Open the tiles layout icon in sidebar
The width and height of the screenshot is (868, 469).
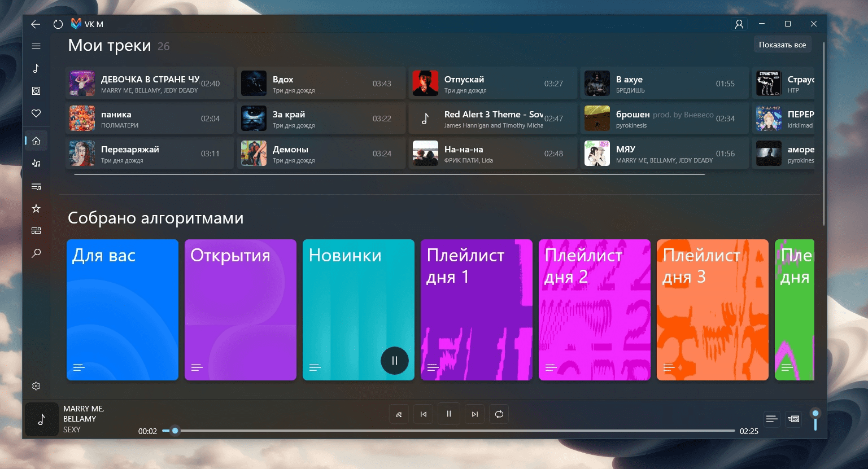36,230
